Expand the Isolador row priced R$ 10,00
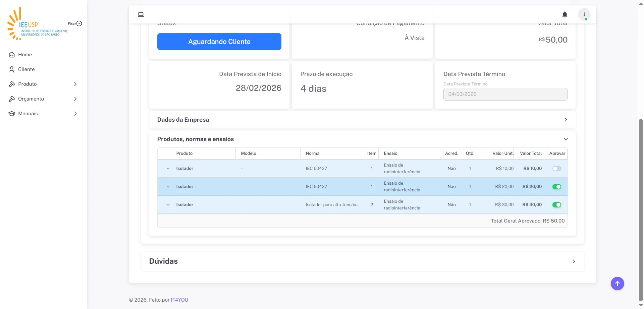 pyautogui.click(x=168, y=169)
